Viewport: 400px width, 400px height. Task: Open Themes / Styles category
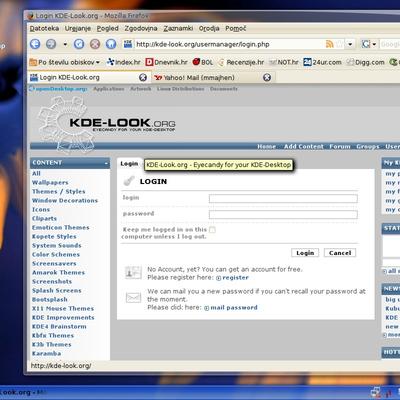point(59,192)
